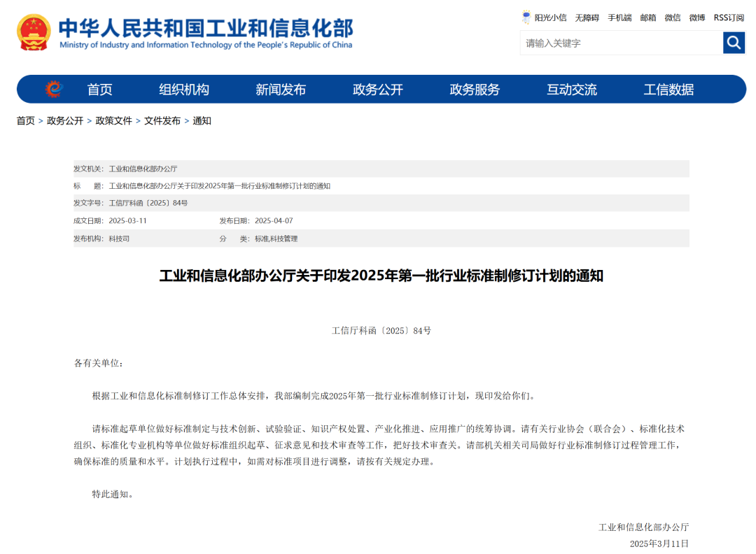This screenshot has width=756, height=554.
Task: Select 政务公开 in the main navigation bar
Action: 378,90
